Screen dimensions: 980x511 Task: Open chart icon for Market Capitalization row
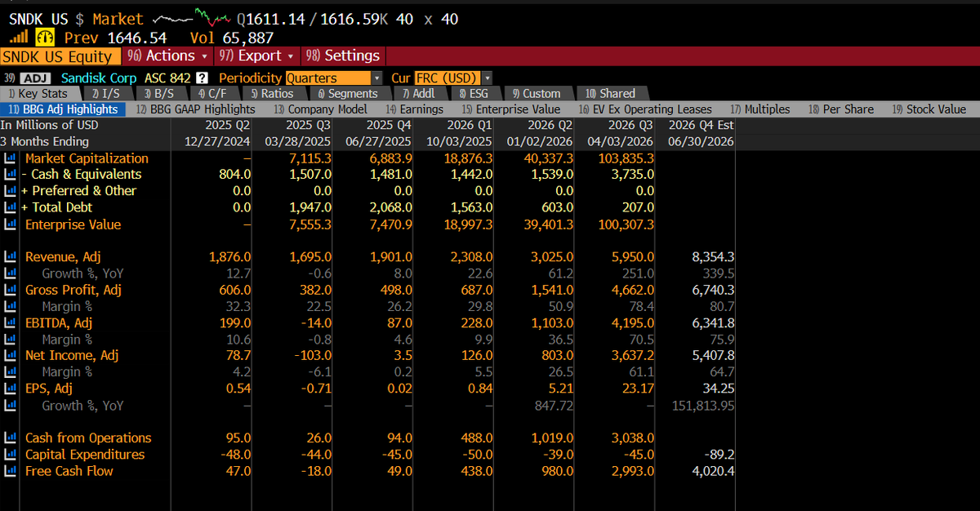tap(11, 158)
